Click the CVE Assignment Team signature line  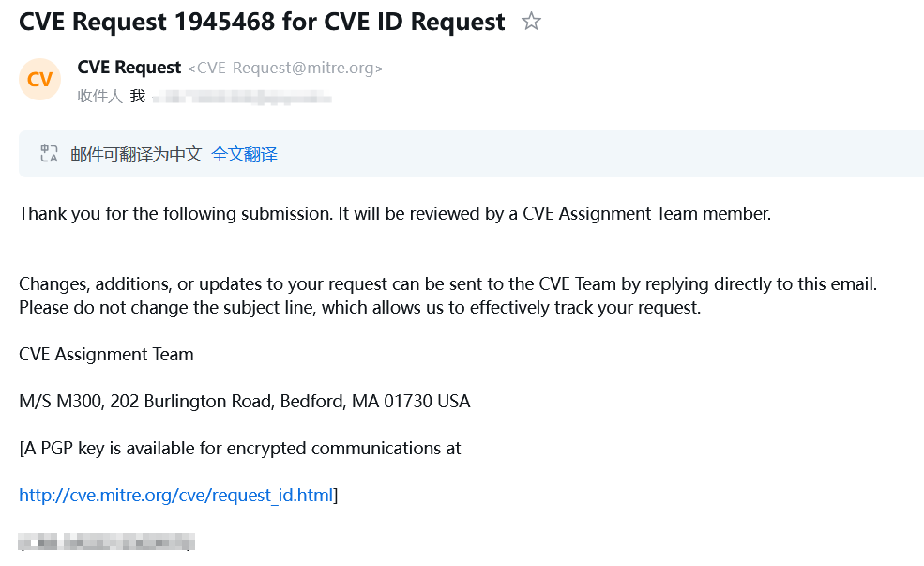[106, 354]
